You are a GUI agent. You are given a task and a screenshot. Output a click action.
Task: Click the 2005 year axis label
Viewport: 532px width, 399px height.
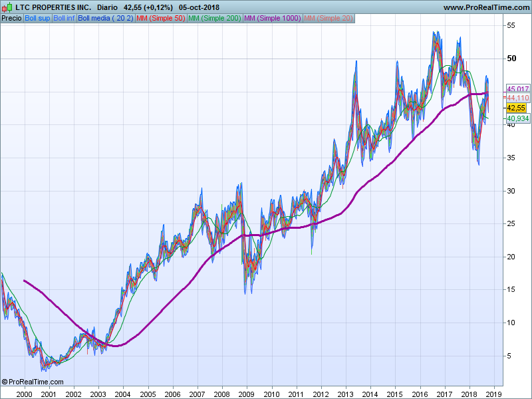click(x=148, y=394)
